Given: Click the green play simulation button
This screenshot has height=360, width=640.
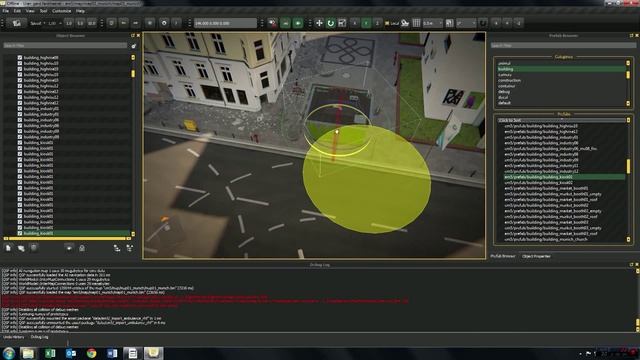Looking at the screenshot, I should click(x=298, y=23).
